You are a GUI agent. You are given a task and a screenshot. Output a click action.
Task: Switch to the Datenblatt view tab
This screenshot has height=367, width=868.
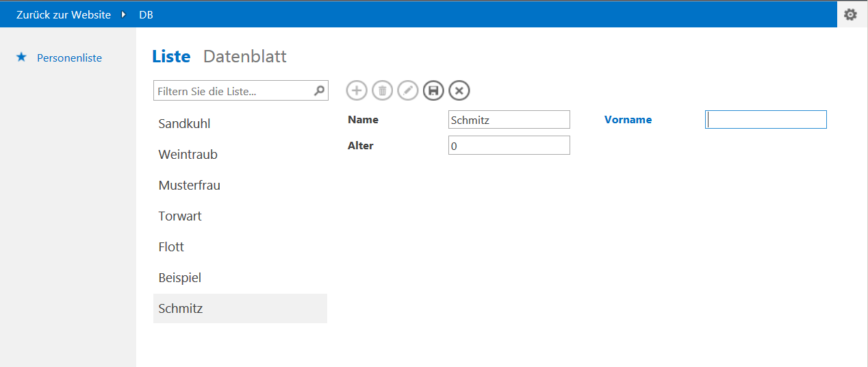click(x=244, y=56)
